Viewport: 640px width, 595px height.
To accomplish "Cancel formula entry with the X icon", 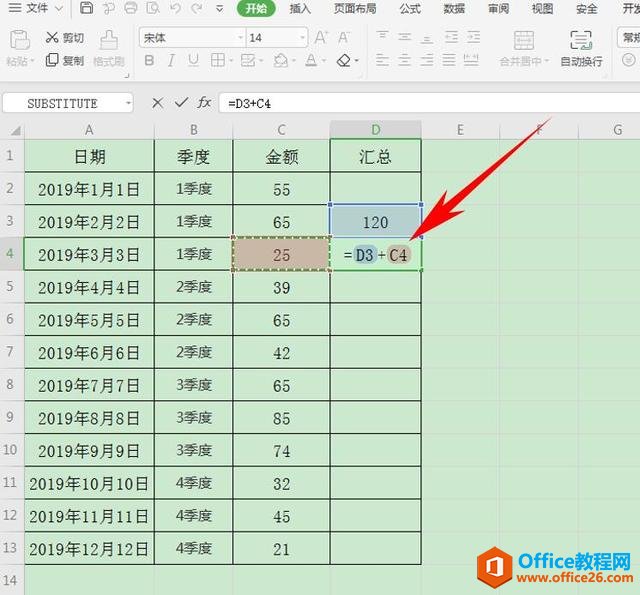I will [158, 103].
